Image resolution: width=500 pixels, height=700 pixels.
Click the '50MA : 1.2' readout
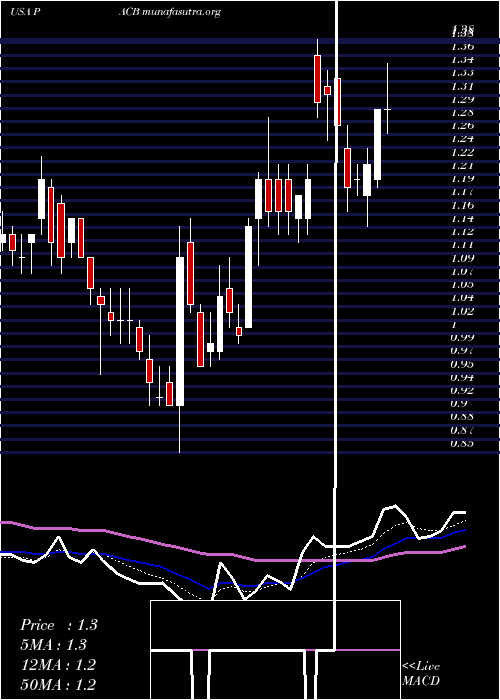[x=58, y=684]
